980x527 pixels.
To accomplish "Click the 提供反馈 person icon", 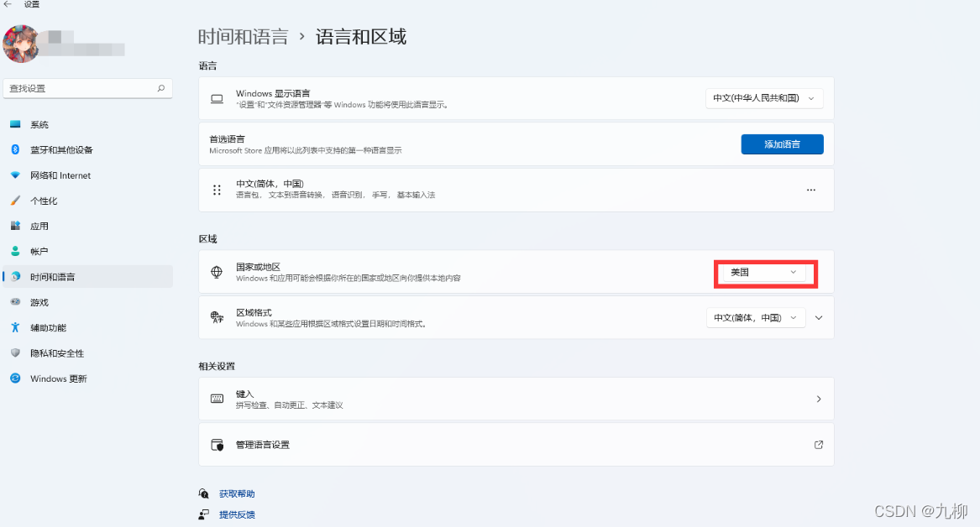I will point(204,514).
